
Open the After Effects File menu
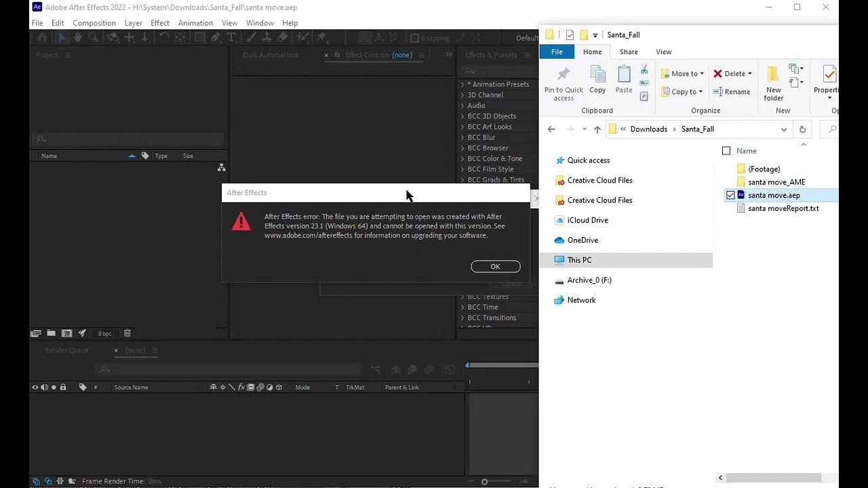(37, 23)
